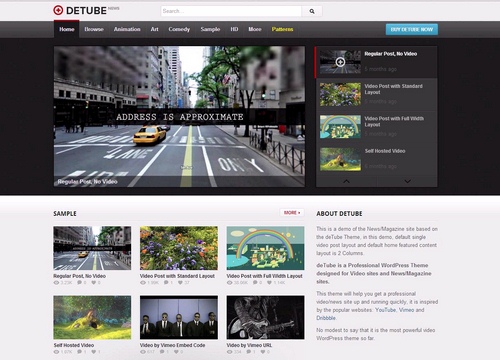
Task: Select Self Hosted Video in the playlist sidebar
Action: coord(377,159)
